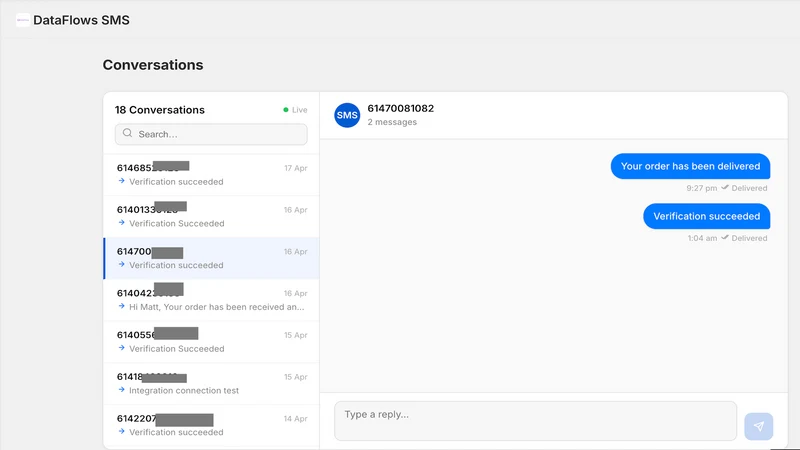Focus the Search conversations field
Image resolution: width=800 pixels, height=450 pixels.
pos(211,134)
